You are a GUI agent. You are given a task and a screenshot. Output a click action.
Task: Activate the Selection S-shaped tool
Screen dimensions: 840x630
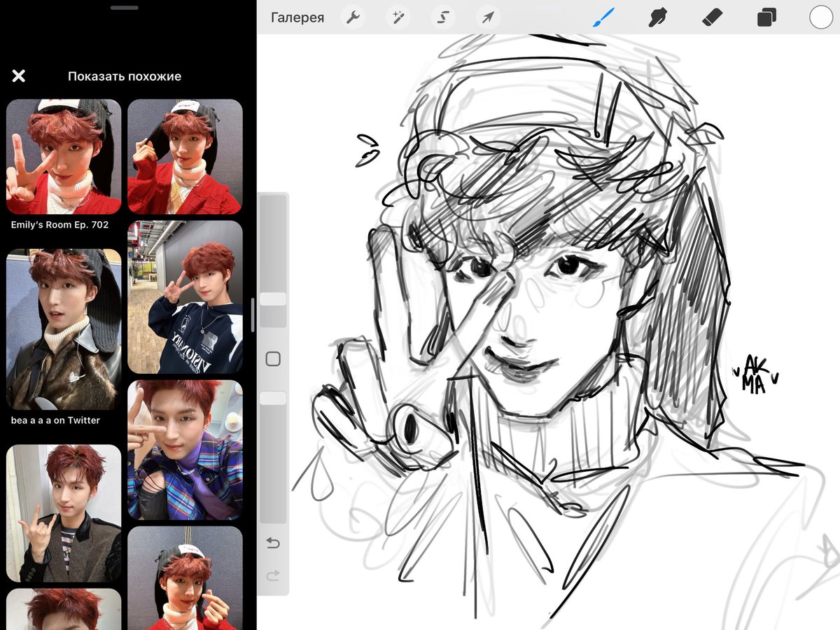tap(442, 17)
